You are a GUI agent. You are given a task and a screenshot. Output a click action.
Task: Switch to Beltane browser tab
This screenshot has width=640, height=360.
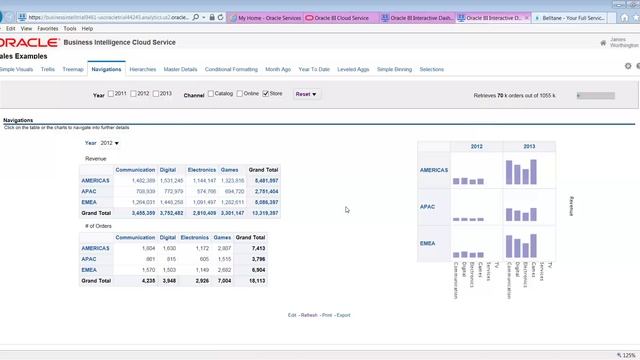click(x=570, y=18)
